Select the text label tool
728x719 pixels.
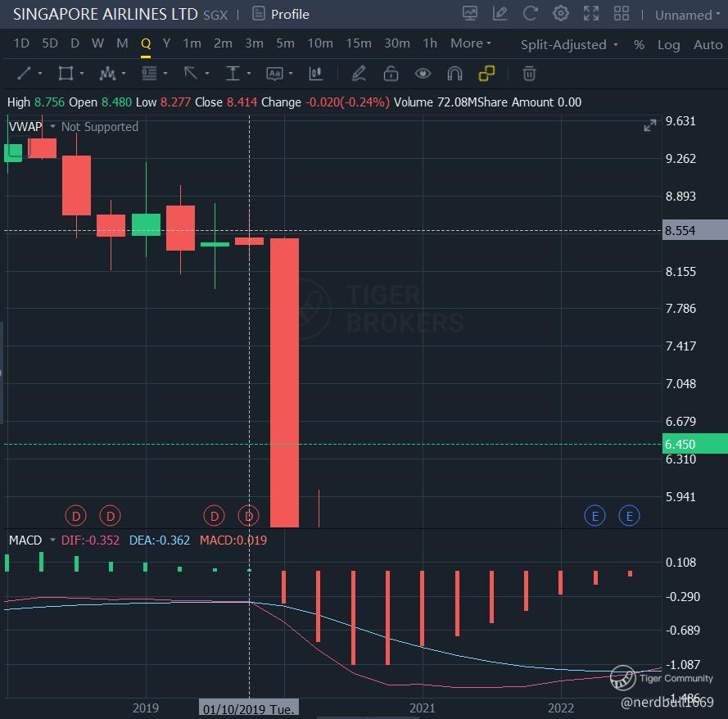click(274, 74)
